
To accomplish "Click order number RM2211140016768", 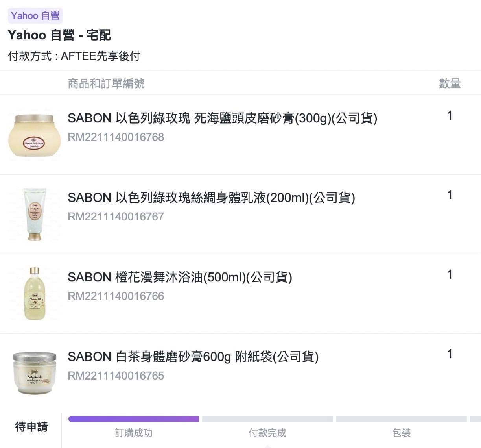I will 116,137.
